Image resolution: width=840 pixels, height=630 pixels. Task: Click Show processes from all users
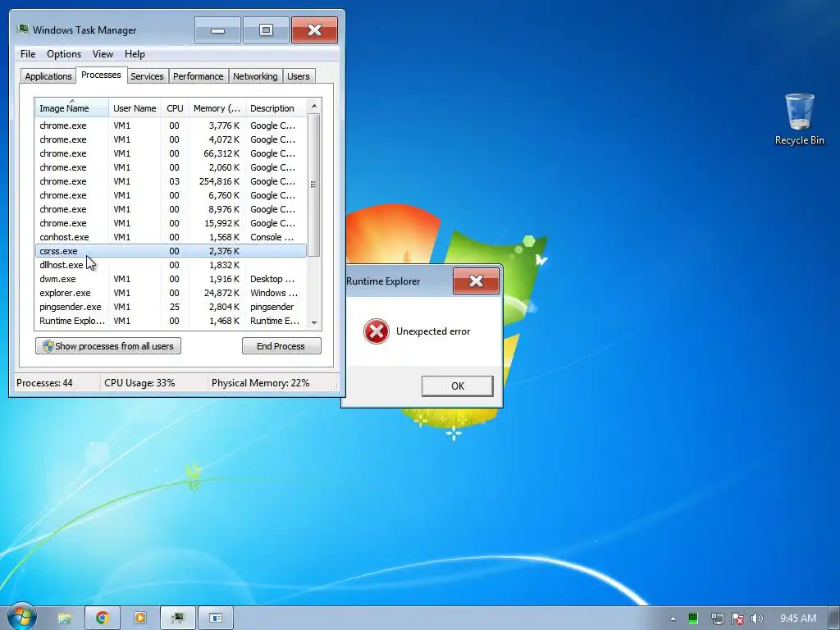tap(108, 346)
